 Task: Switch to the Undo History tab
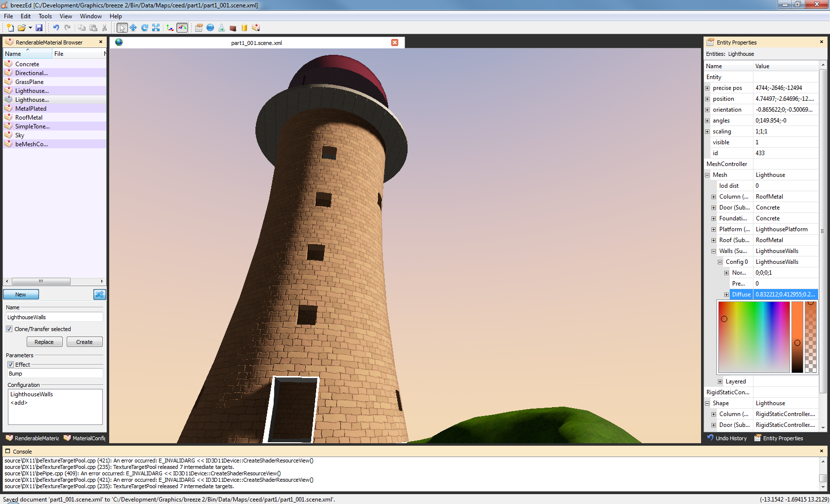point(727,438)
